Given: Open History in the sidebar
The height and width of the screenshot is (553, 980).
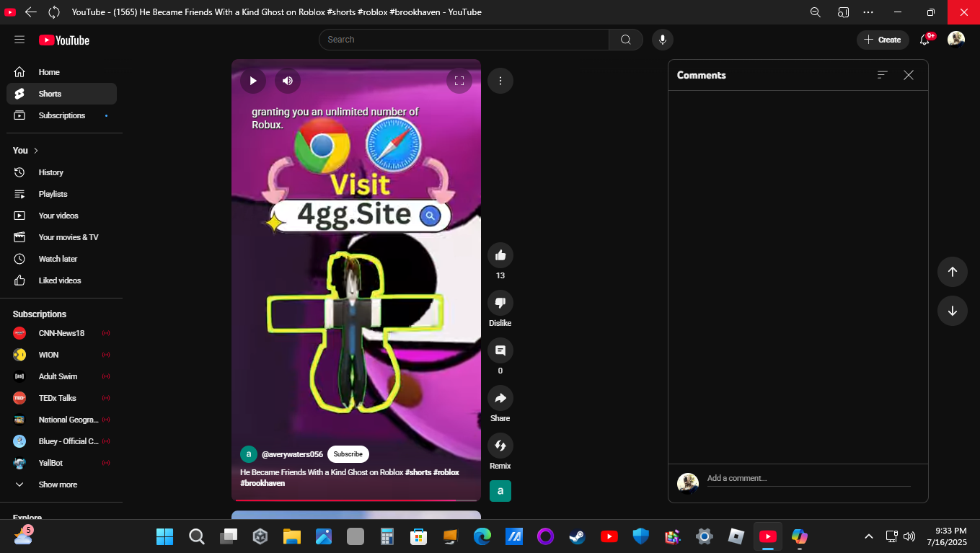Looking at the screenshot, I should [61, 172].
